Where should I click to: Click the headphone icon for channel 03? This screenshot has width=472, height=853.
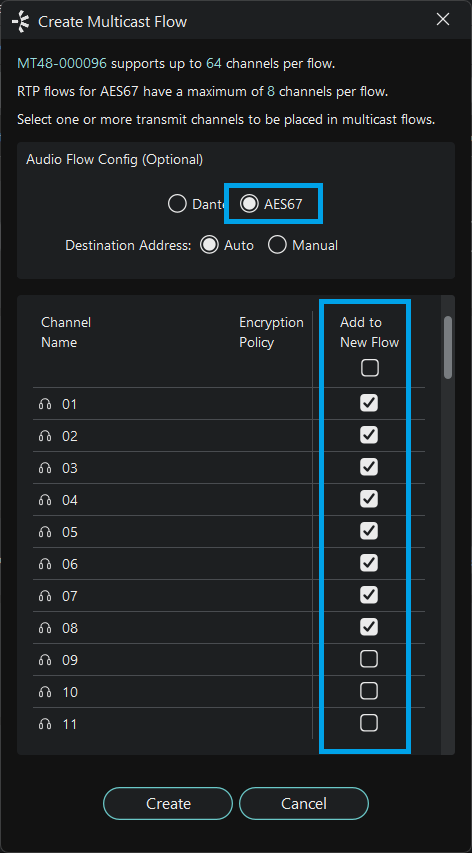point(45,468)
